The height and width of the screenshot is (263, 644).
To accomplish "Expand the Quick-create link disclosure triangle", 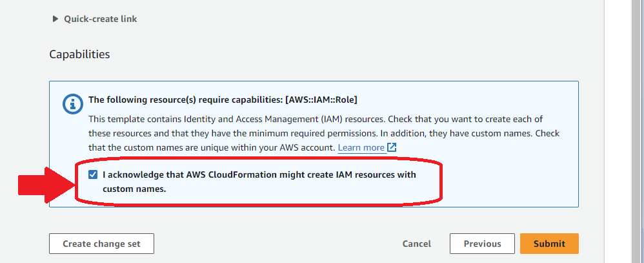I will pos(55,19).
